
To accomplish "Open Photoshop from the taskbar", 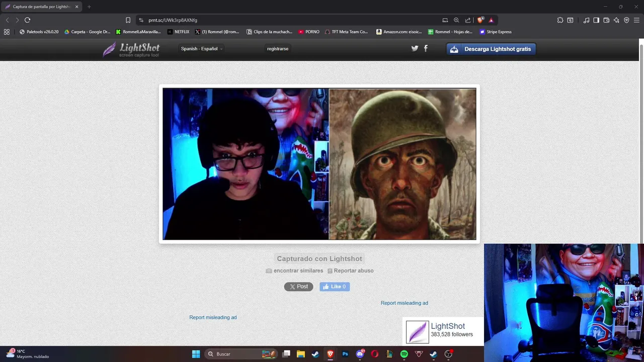I will tap(345, 354).
